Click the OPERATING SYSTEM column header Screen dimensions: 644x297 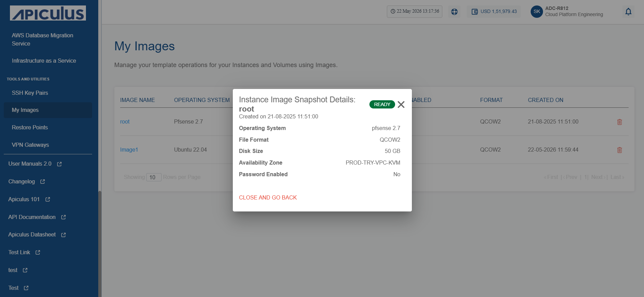click(x=202, y=100)
